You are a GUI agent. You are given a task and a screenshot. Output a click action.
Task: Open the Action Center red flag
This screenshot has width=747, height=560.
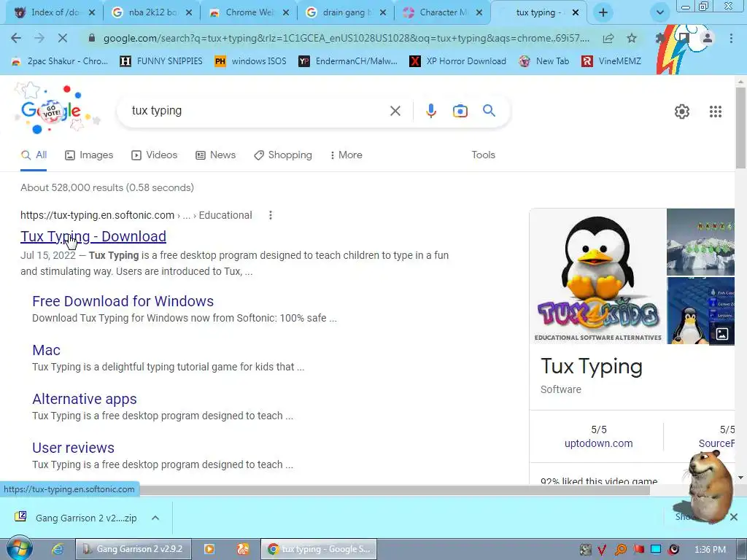tap(638, 550)
